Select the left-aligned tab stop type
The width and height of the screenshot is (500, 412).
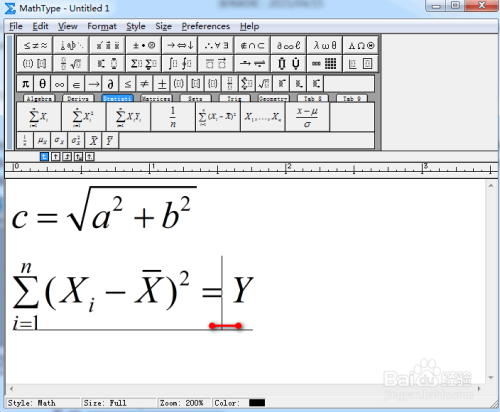click(44, 156)
